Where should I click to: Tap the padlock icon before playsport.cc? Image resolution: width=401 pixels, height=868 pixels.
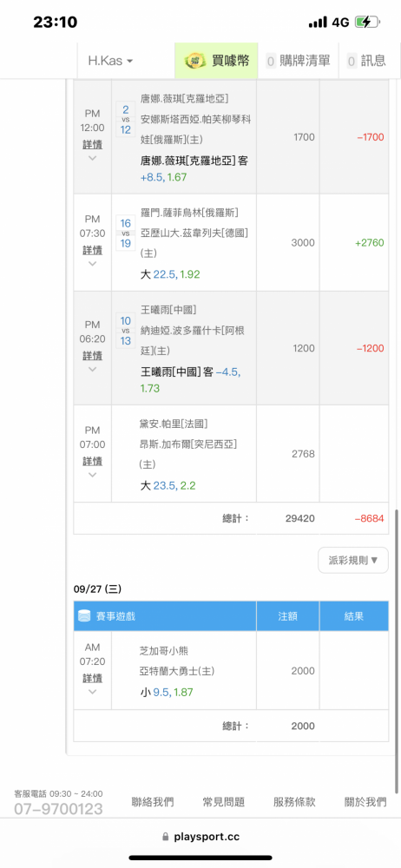pyautogui.click(x=165, y=837)
